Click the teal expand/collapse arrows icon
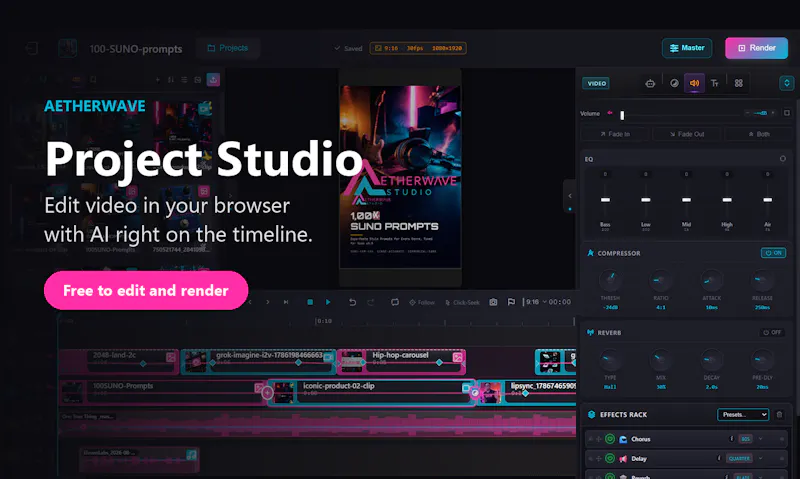The width and height of the screenshot is (800, 479). (786, 83)
